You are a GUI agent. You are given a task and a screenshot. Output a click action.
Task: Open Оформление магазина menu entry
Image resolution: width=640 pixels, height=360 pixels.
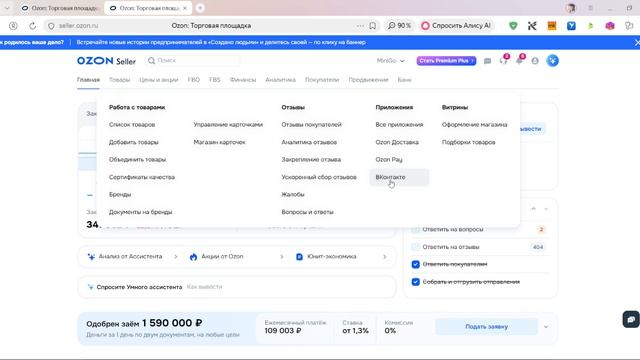[x=474, y=124]
